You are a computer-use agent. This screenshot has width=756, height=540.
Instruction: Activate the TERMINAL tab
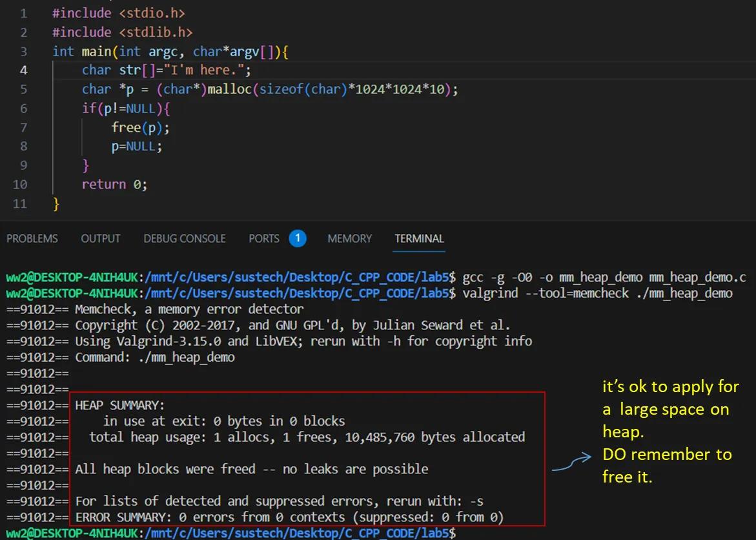419,238
